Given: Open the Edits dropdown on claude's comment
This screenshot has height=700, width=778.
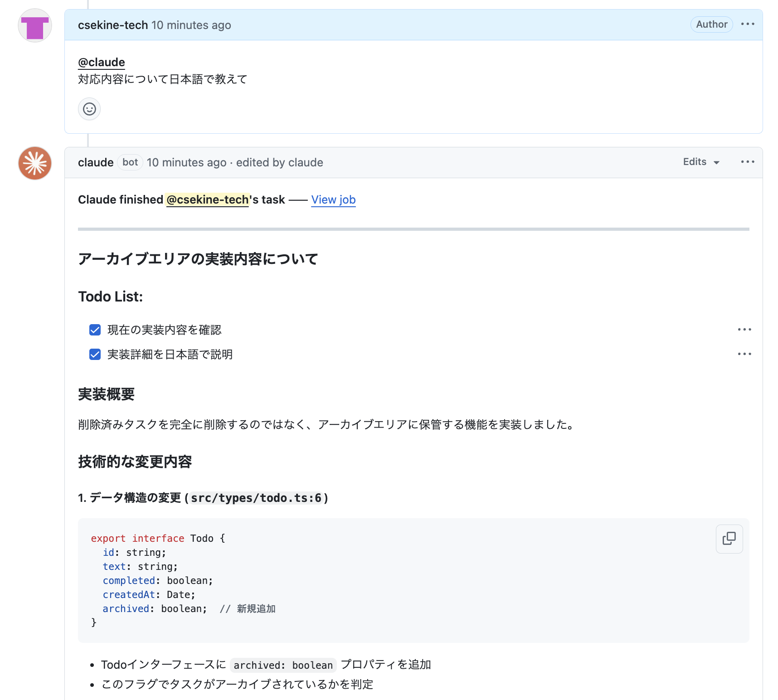Looking at the screenshot, I should [700, 162].
